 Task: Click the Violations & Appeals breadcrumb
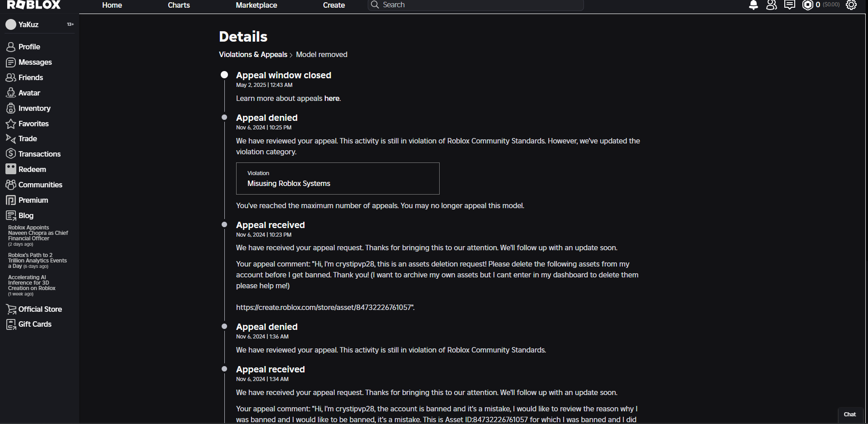tap(253, 54)
